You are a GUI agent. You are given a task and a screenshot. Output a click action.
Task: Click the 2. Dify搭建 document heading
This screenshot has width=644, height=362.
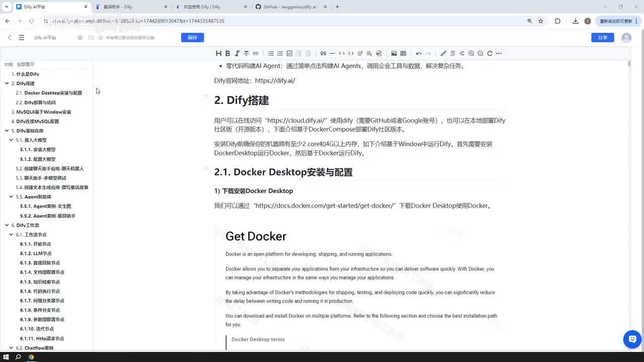(x=242, y=100)
